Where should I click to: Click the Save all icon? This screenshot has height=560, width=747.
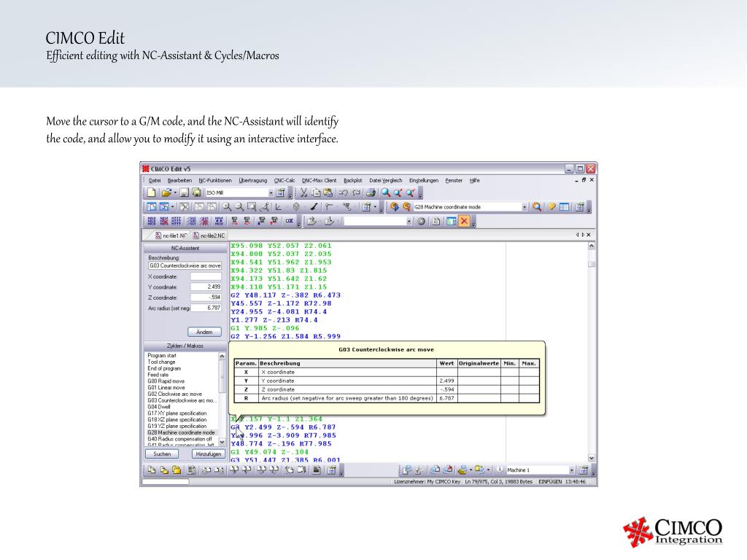[x=196, y=192]
